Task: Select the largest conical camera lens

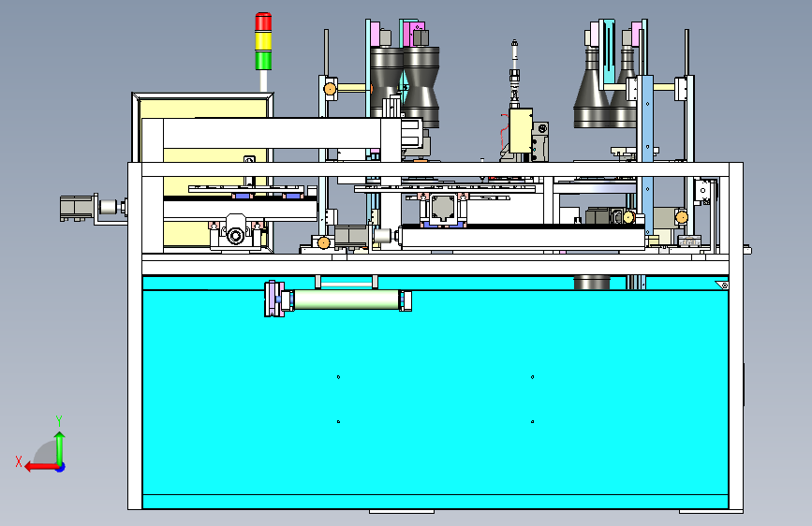Action: [x=591, y=88]
